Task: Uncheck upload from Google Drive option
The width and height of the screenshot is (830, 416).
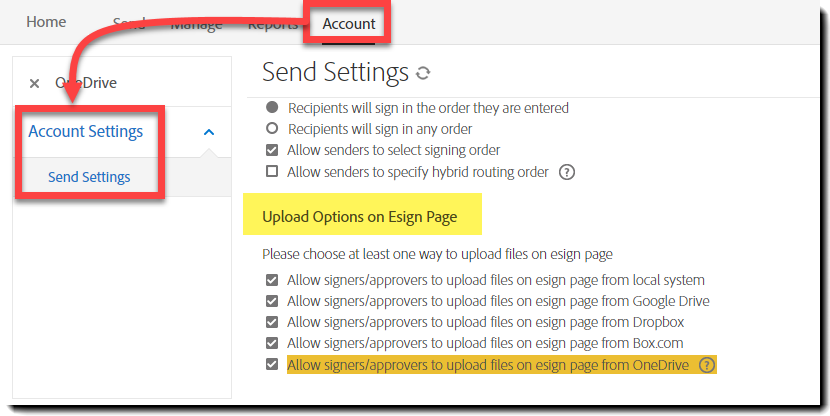Action: [x=271, y=301]
